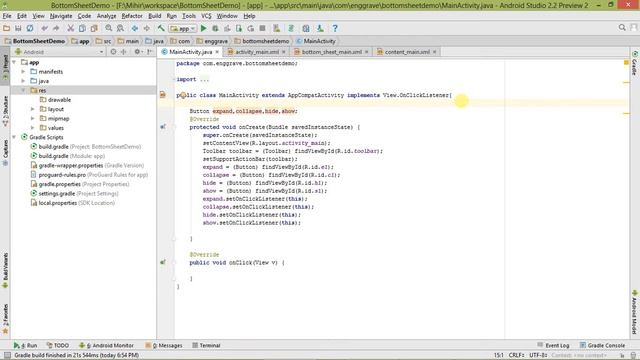Collapse the Gradle Scripts node

click(14, 137)
